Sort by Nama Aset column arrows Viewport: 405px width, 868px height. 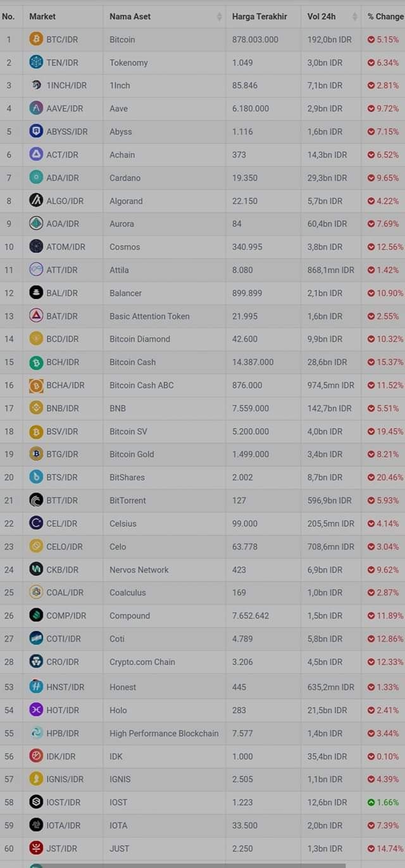220,16
